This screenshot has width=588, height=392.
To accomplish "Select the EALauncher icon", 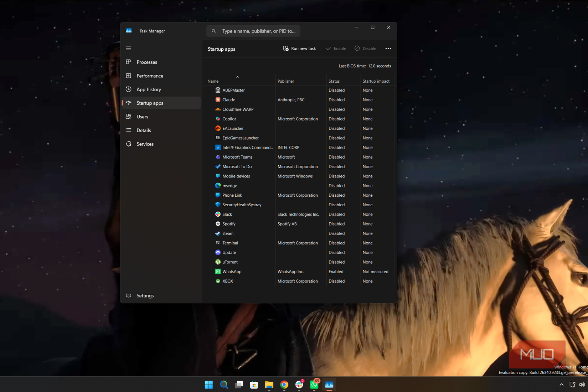I will pos(218,128).
